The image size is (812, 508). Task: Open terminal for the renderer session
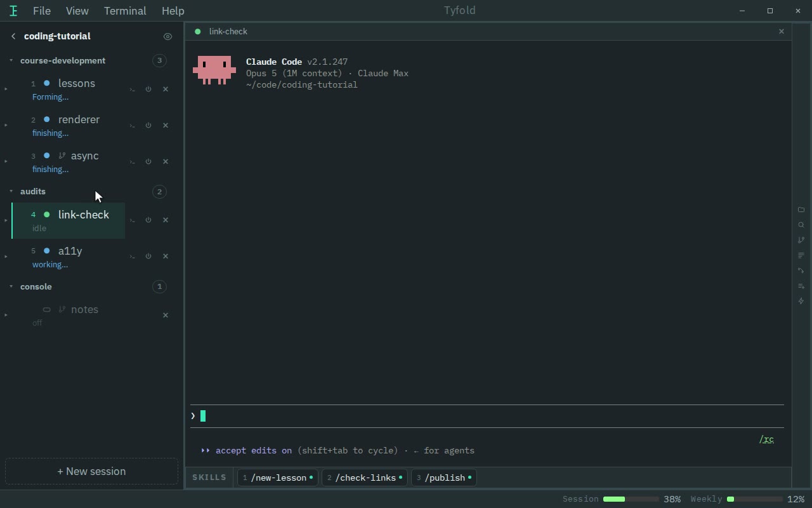[x=132, y=126]
